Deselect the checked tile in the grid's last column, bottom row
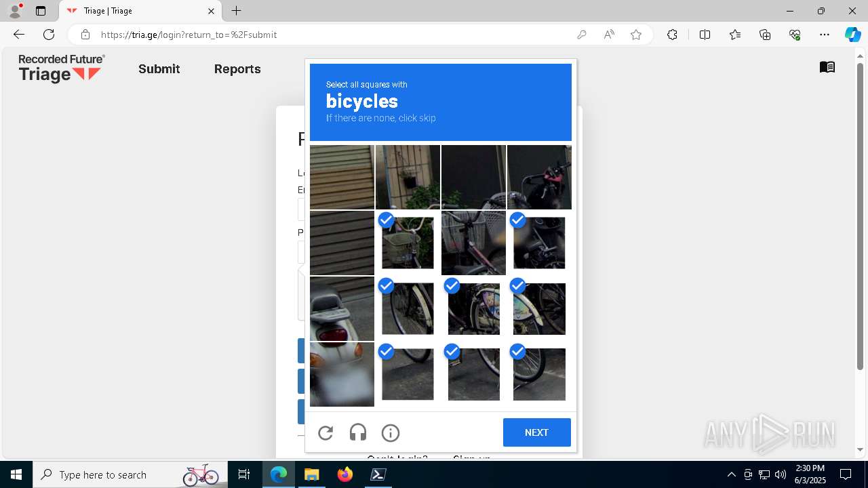Viewport: 868px width, 488px height. [x=539, y=374]
